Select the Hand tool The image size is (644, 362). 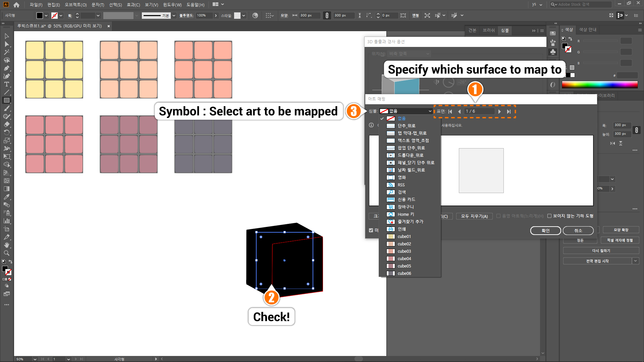click(x=6, y=245)
